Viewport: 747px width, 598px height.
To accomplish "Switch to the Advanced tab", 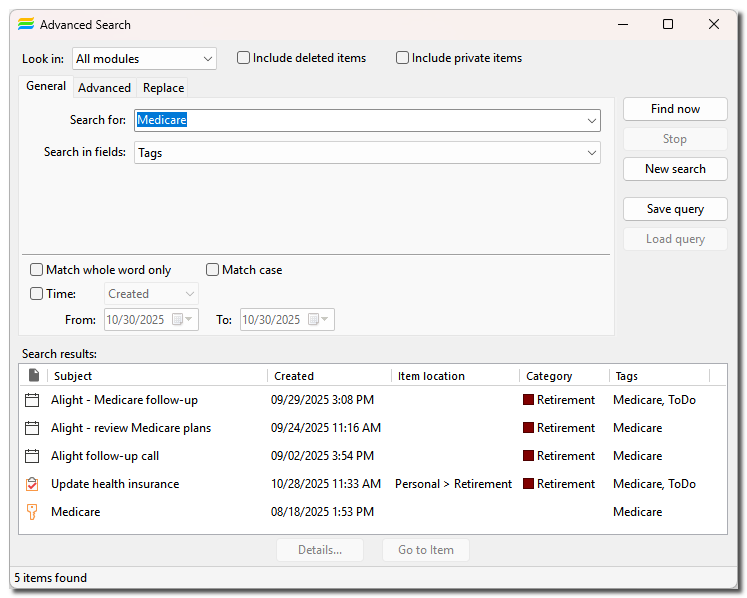I will 104,88.
